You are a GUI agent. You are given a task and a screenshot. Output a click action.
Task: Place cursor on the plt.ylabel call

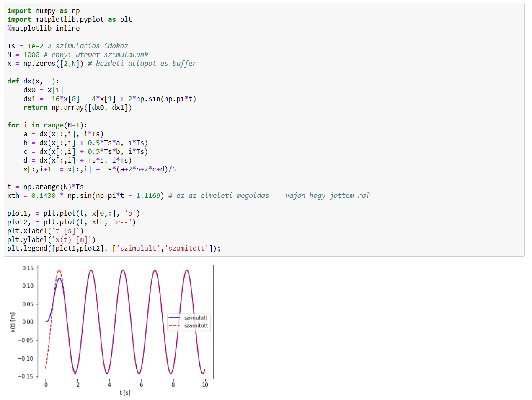click(51, 239)
